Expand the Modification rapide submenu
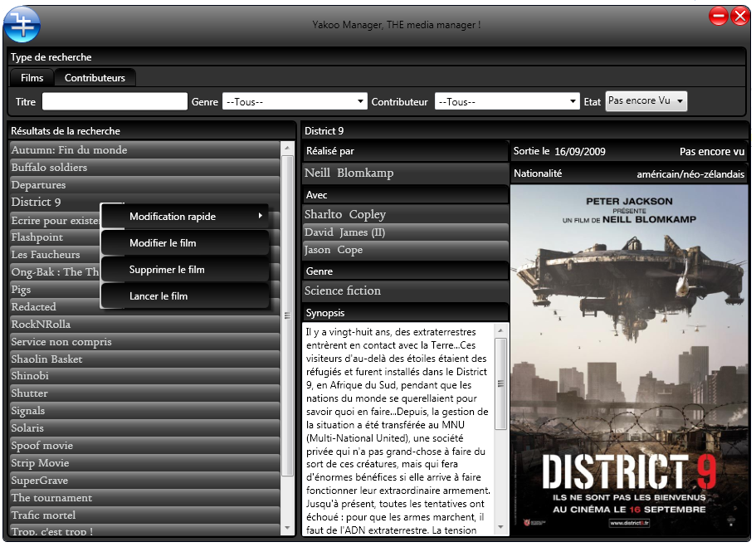 (x=185, y=216)
